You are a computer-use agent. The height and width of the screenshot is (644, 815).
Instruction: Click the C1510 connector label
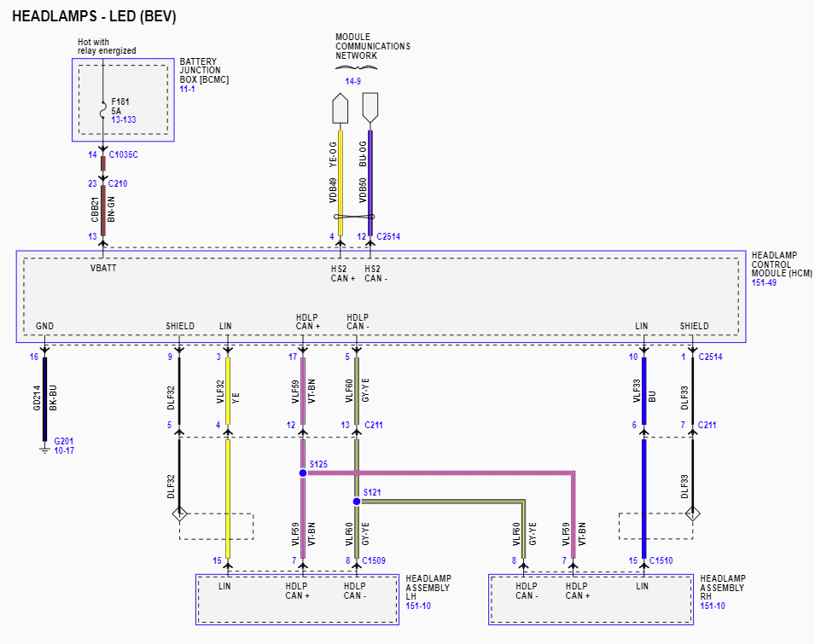pyautogui.click(x=661, y=560)
